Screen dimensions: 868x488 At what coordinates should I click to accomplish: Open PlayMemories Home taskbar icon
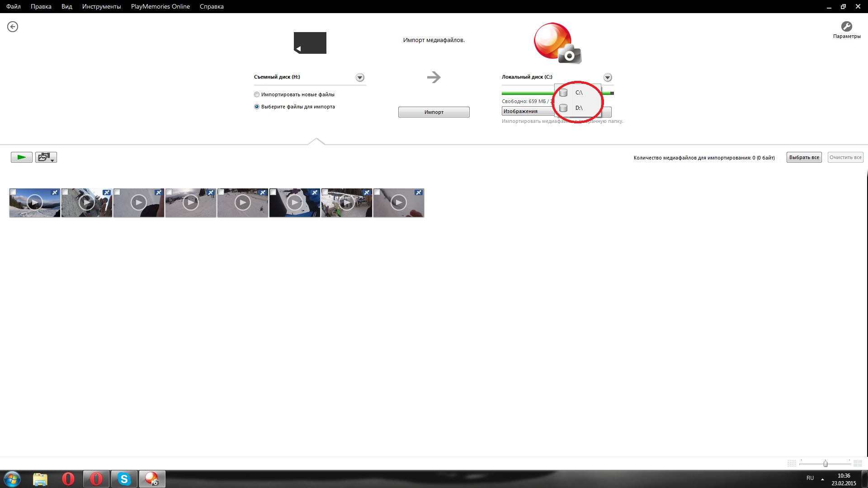pyautogui.click(x=152, y=479)
